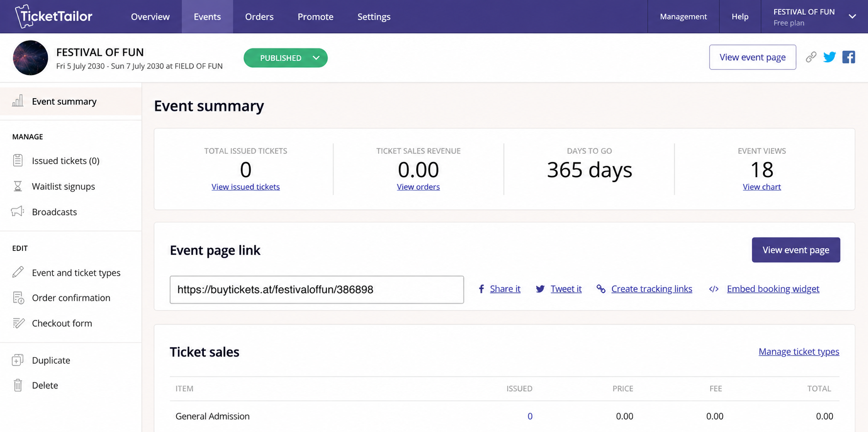Click the Festival of Fun event thumbnail
The width and height of the screenshot is (868, 432).
pyautogui.click(x=30, y=58)
